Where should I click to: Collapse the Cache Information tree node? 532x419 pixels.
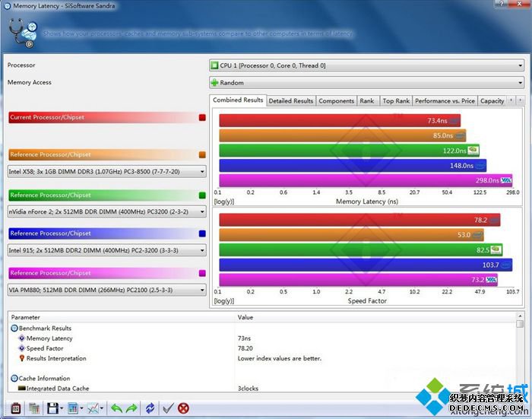point(14,378)
